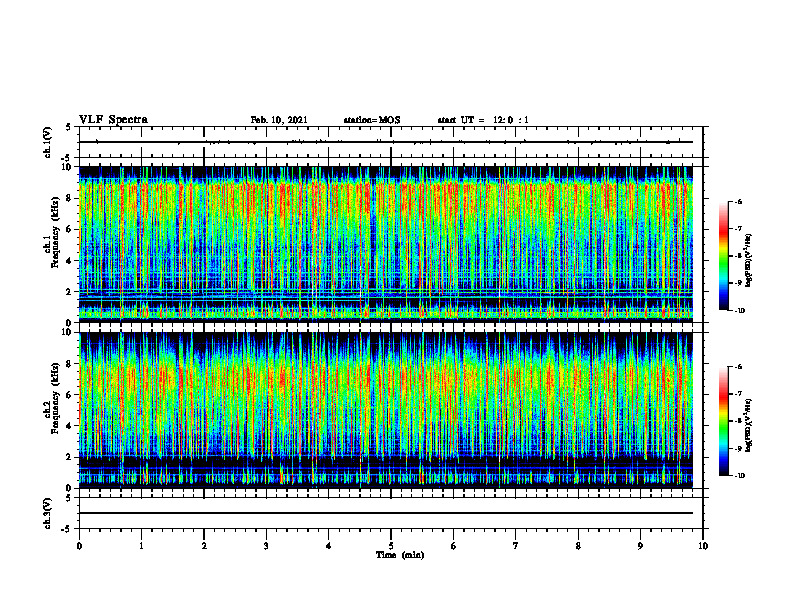The image size is (792, 612).
Task: Select the "start UT = 12:0 :1" text
Action: coord(483,120)
